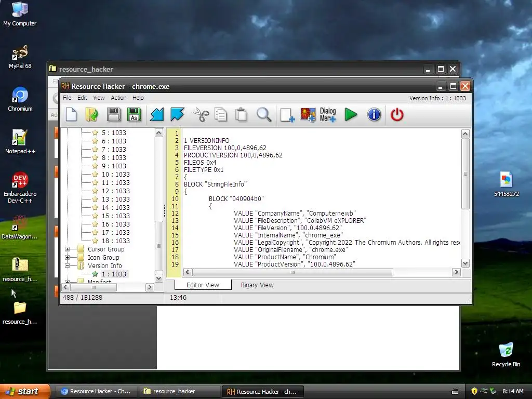Click the red power exit icon
The width and height of the screenshot is (532, 399).
397,114
